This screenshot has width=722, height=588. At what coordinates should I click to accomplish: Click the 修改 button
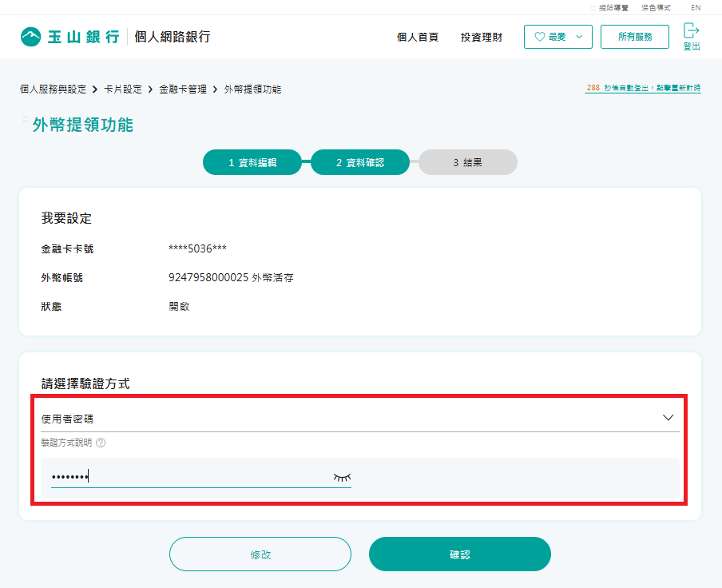pyautogui.click(x=260, y=554)
